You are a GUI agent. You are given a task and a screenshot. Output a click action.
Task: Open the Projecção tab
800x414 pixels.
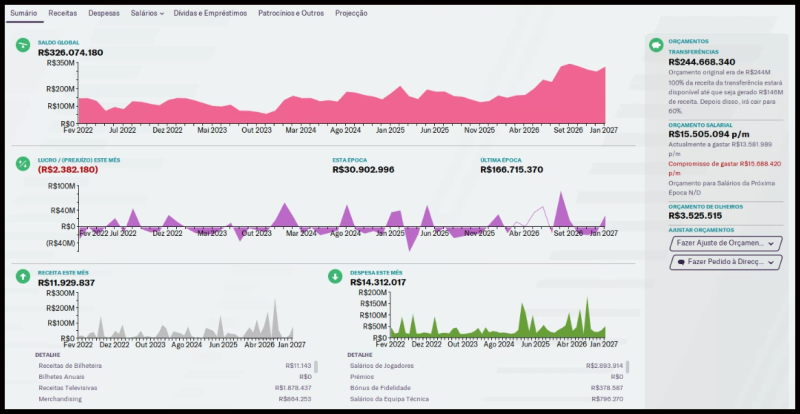coord(351,13)
